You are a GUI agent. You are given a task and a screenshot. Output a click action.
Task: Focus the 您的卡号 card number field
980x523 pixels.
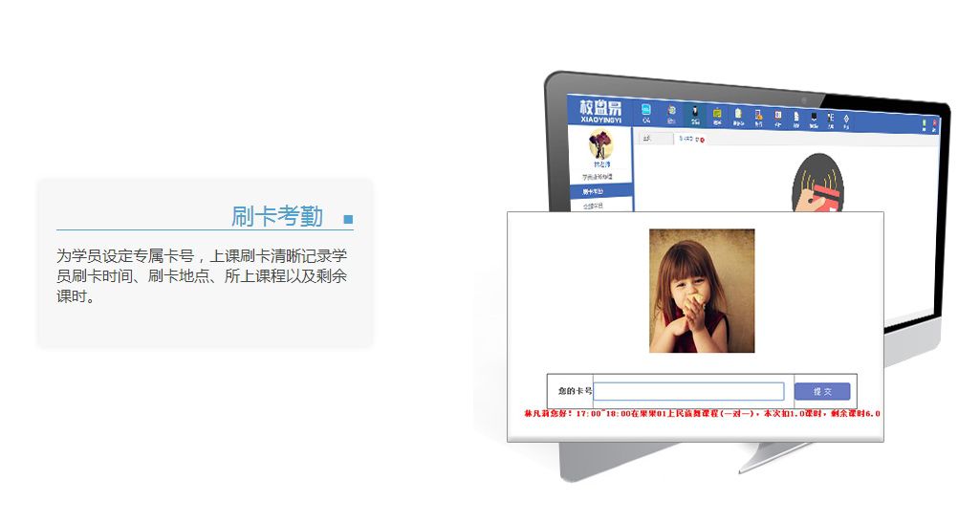pos(688,391)
